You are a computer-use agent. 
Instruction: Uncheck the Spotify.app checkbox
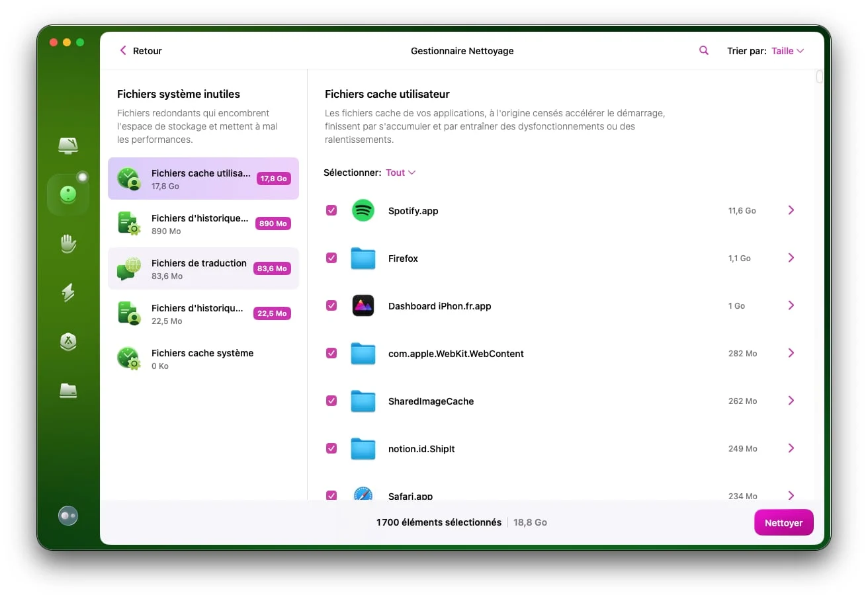[x=331, y=210]
